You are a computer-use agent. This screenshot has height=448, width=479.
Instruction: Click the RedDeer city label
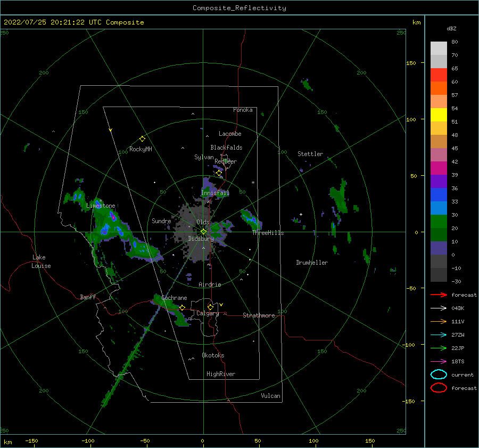tap(226, 161)
